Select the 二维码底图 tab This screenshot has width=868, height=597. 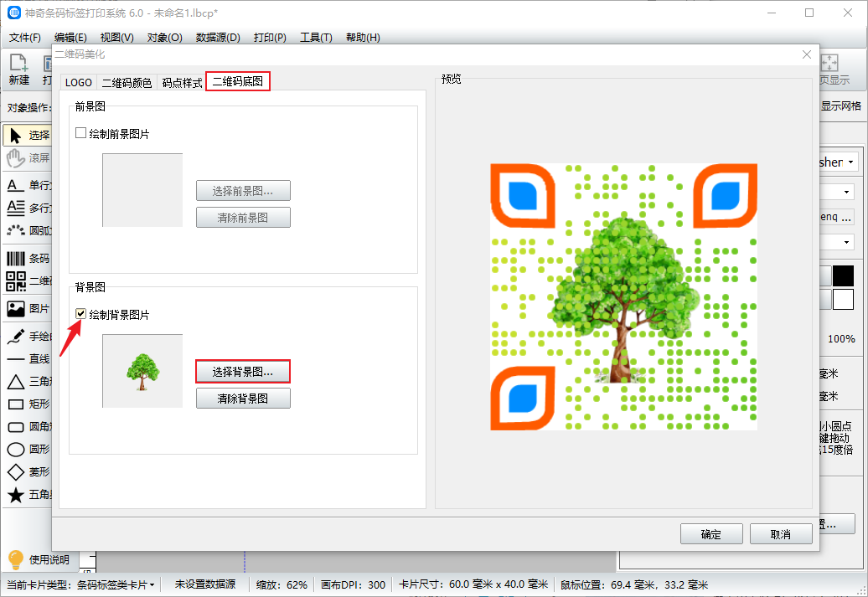(238, 81)
